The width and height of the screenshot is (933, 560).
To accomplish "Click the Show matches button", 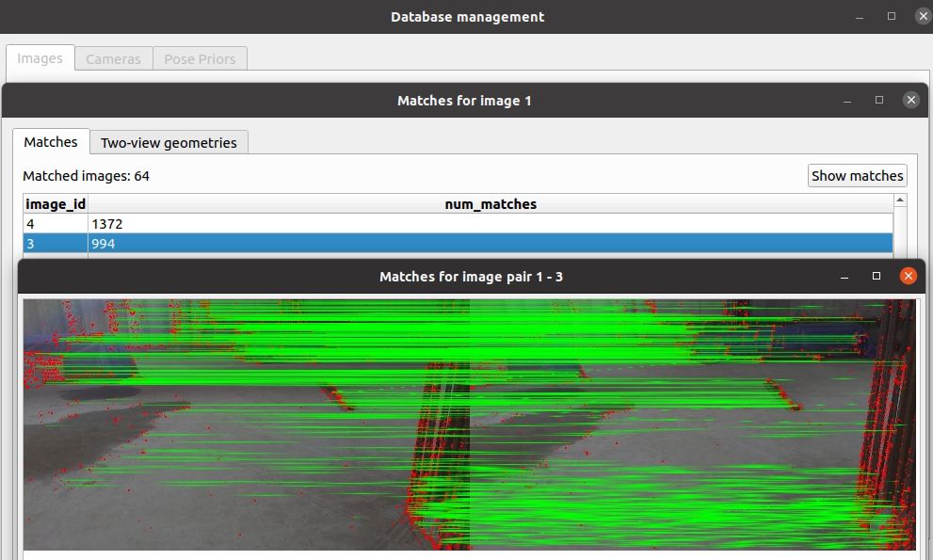I will pos(857,175).
